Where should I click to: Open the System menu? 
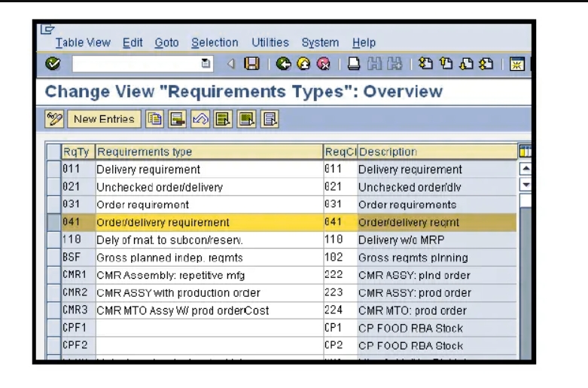click(x=320, y=42)
